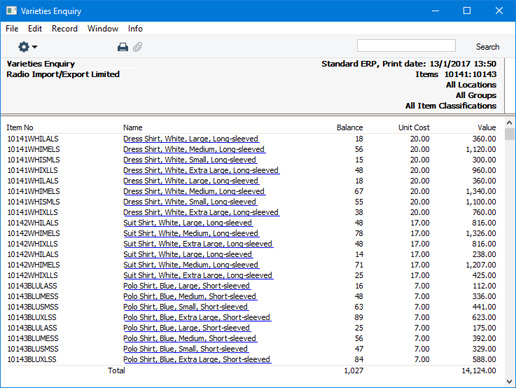The width and height of the screenshot is (516, 388).
Task: Open Suit Shirt Extra Large link with value 816.00
Action: click(198, 244)
